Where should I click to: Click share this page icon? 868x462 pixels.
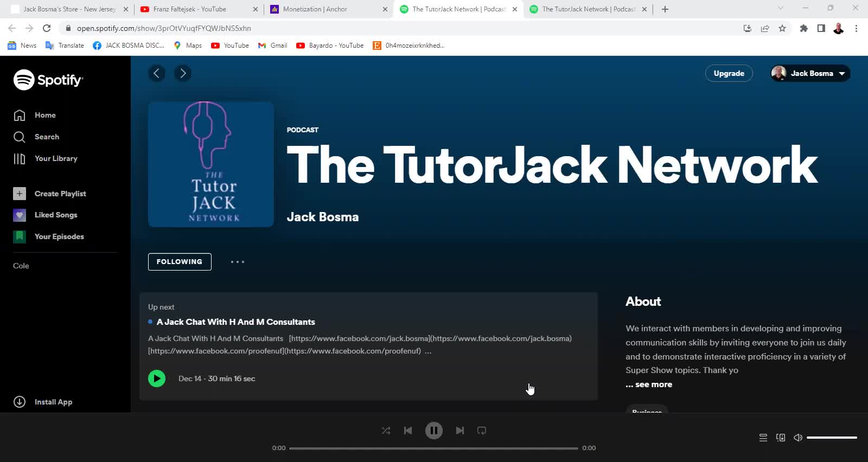[x=765, y=28]
